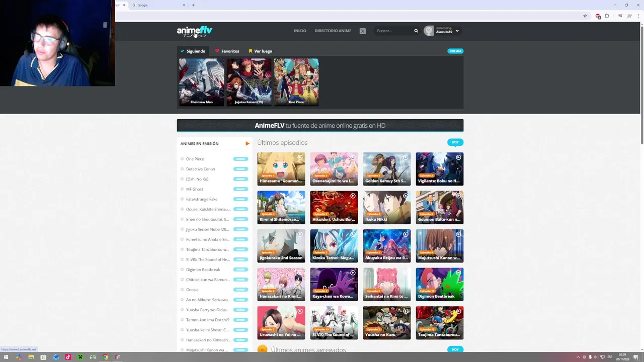The height and width of the screenshot is (362, 644).
Task: Open the X social icon in header
Action: point(363,31)
